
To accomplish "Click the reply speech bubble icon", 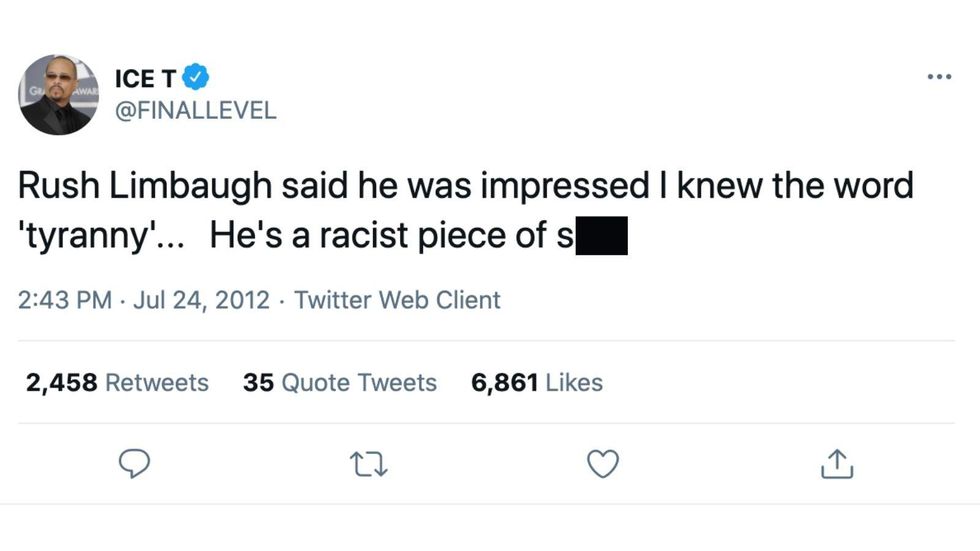I will tap(134, 464).
